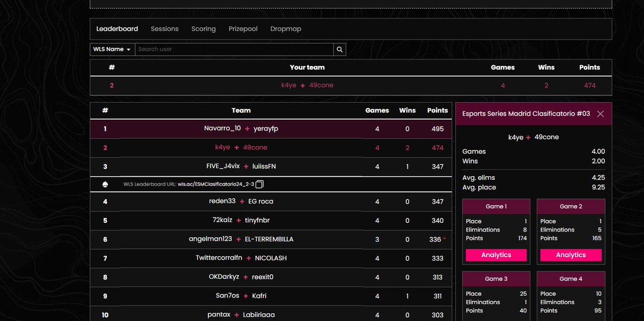This screenshot has height=321, width=644.
Task: Focus the Search user field
Action: [234, 49]
